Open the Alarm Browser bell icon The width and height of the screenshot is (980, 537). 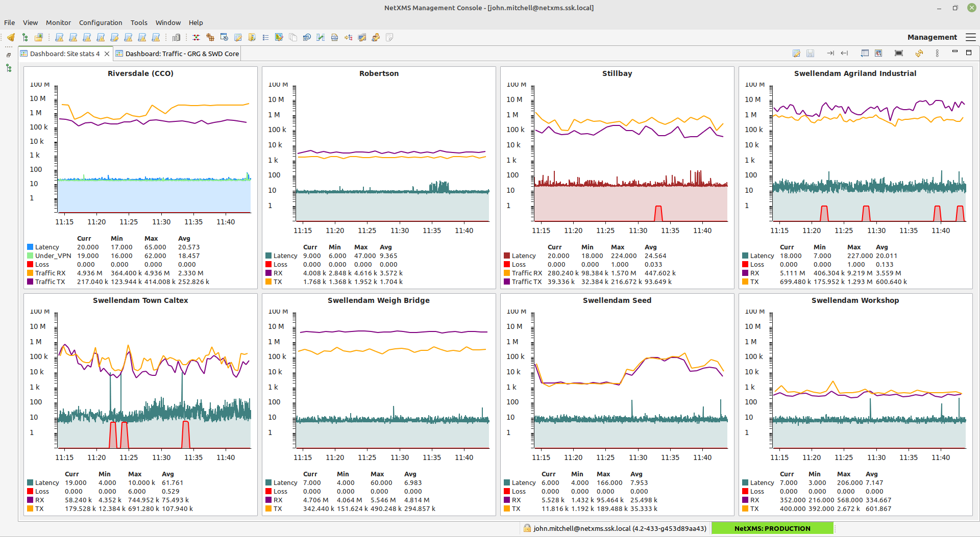click(11, 37)
